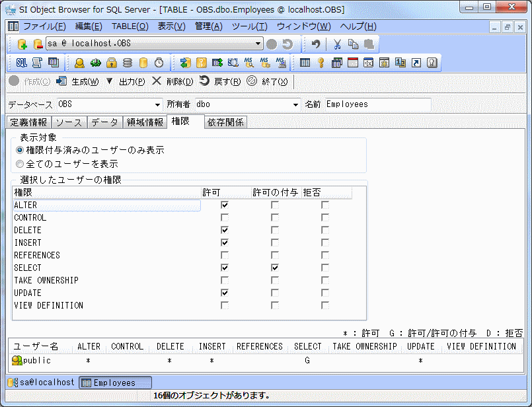Click the padlock icon in toolbar
Viewport: 532px width, 407px height.
pyautogui.click(x=112, y=63)
